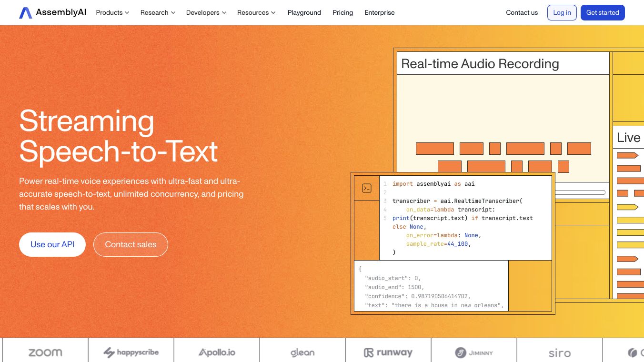Expand the Research dropdown menu
Viewport: 644px width, 362px height.
[158, 12]
